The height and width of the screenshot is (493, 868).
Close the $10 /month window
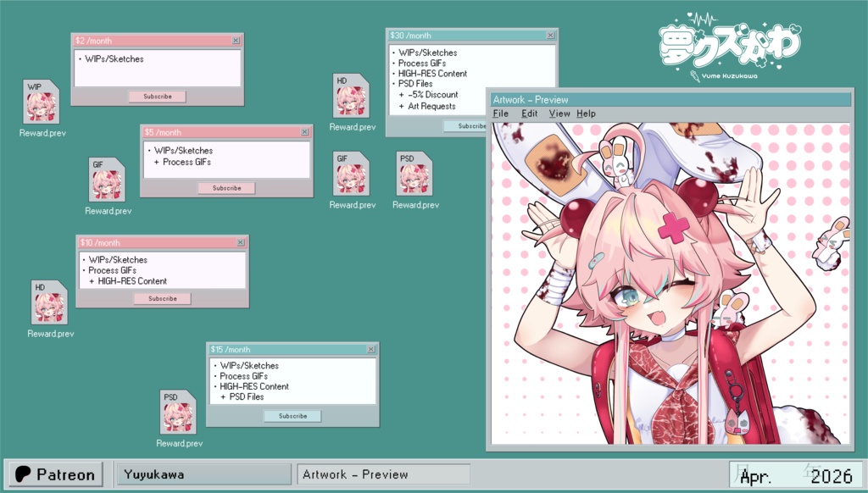click(240, 242)
